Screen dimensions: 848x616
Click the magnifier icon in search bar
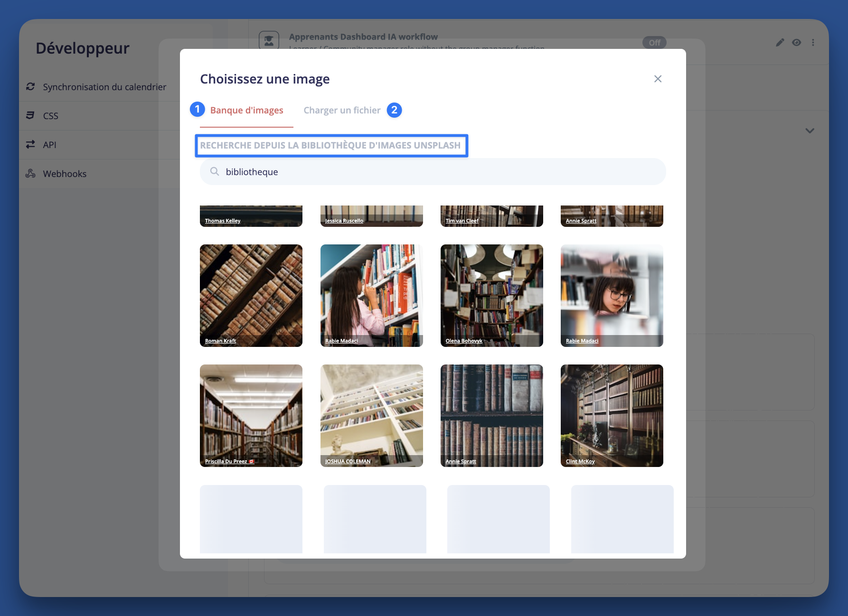[215, 171]
